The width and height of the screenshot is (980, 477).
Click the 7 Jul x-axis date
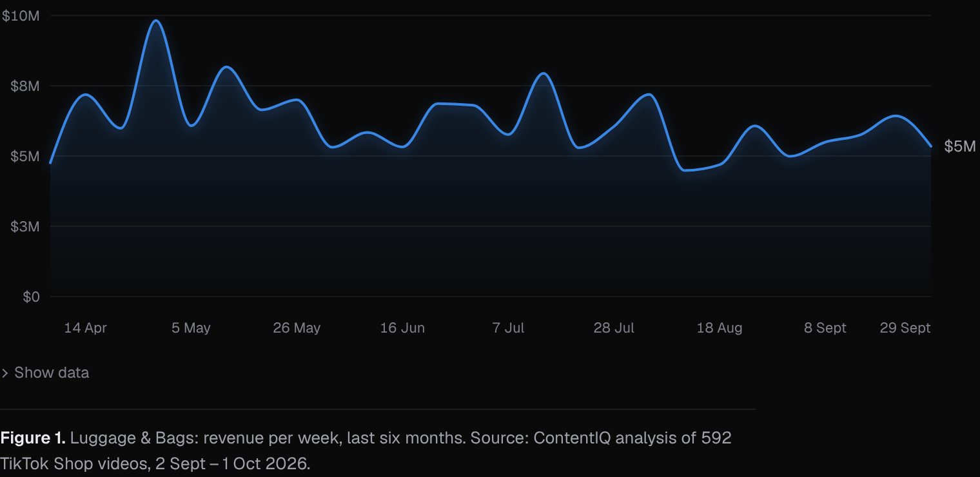tap(508, 327)
